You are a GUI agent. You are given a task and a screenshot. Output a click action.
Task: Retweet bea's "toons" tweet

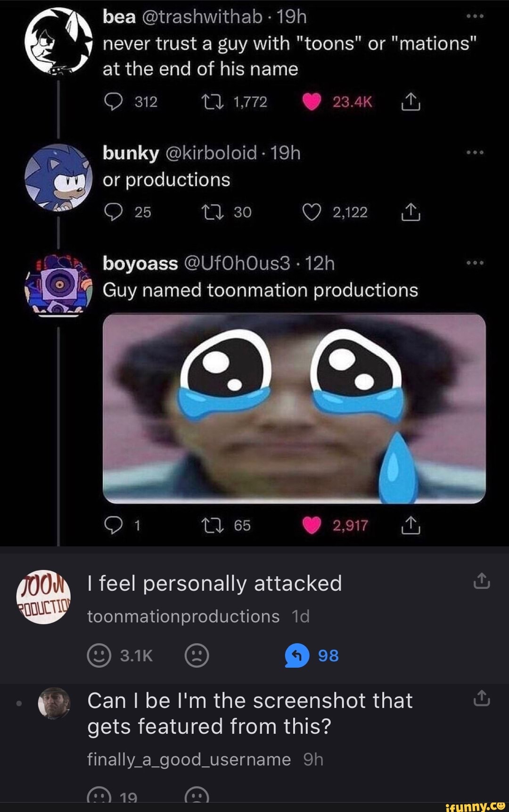(x=213, y=102)
